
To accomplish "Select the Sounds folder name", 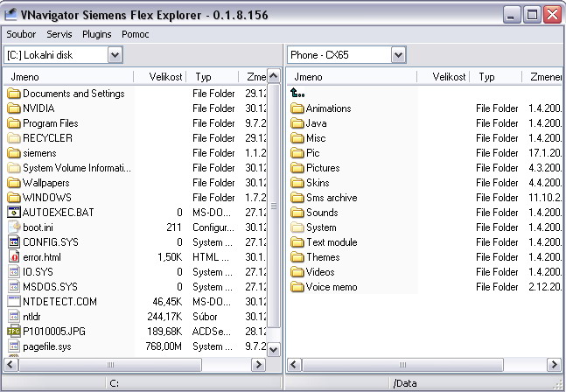I will 322,213.
